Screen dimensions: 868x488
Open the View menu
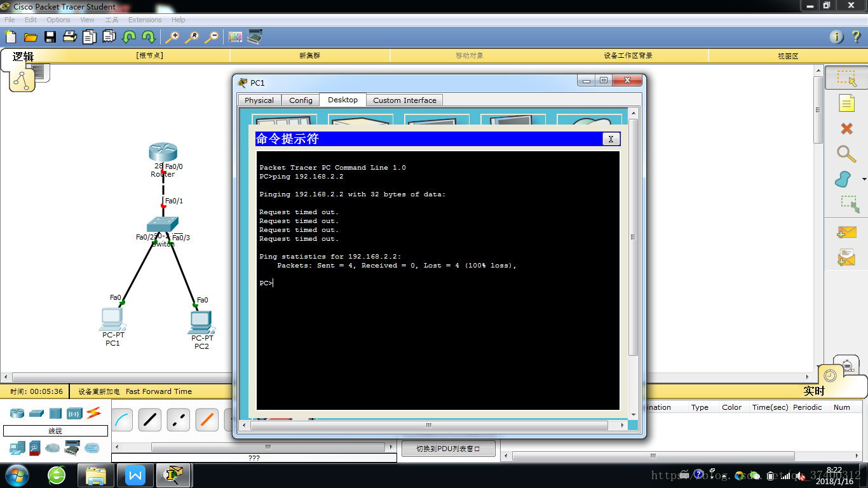click(87, 20)
